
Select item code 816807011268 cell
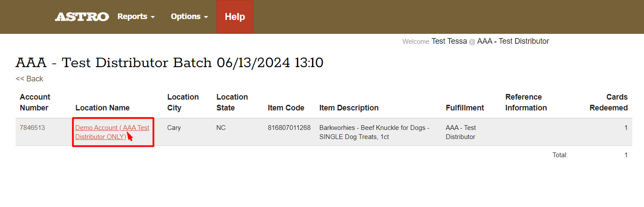(289, 128)
